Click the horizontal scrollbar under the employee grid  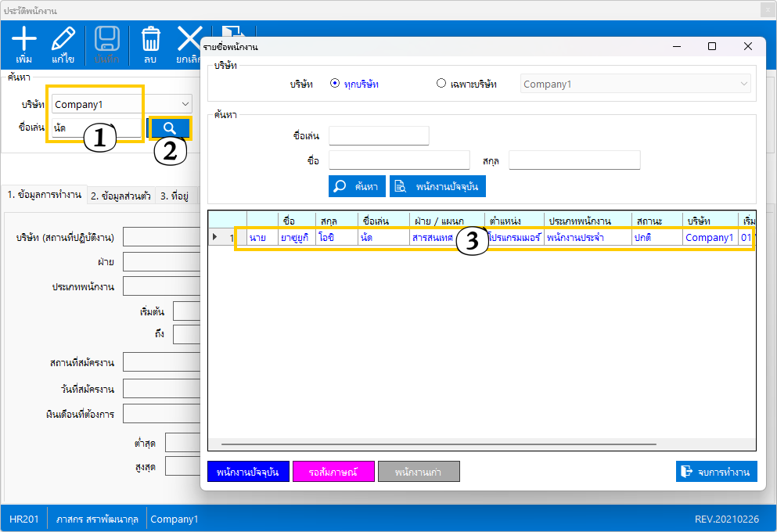click(x=438, y=444)
